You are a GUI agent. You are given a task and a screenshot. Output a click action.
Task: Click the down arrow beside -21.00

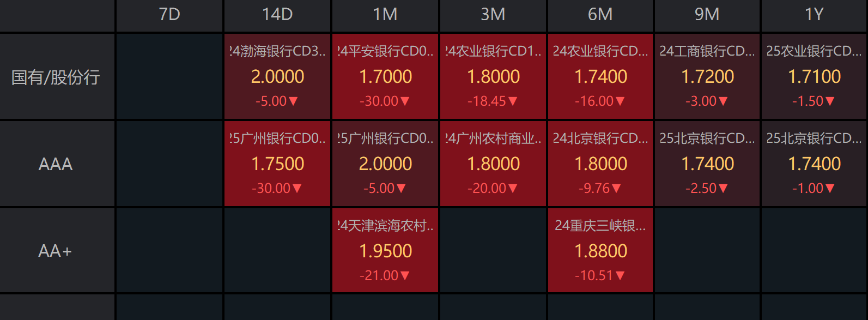click(405, 276)
